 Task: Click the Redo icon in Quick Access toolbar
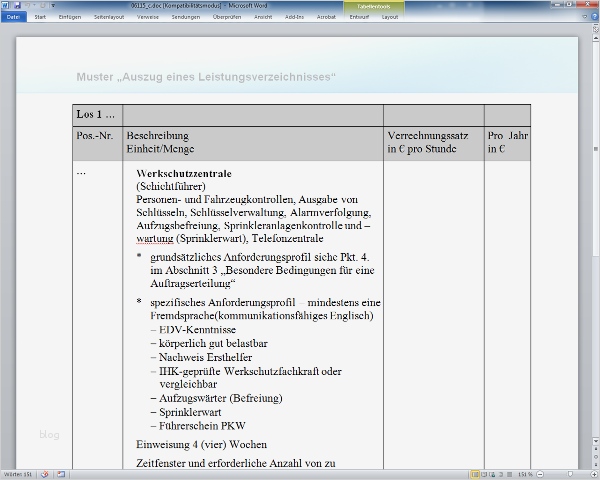coord(43,5)
